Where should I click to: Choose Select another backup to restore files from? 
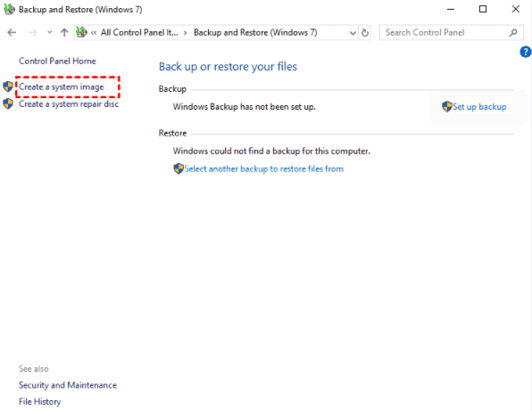pos(263,169)
